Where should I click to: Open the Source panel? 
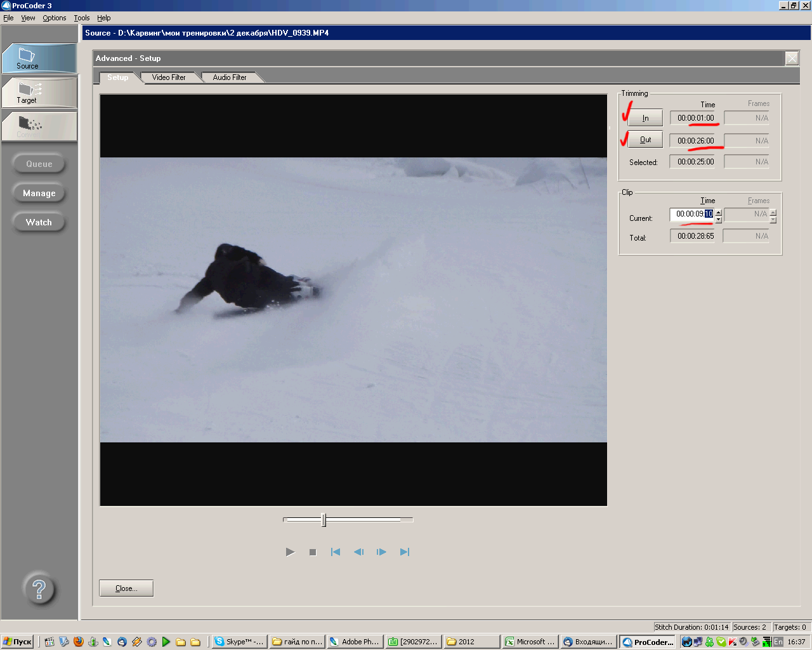pos(39,58)
